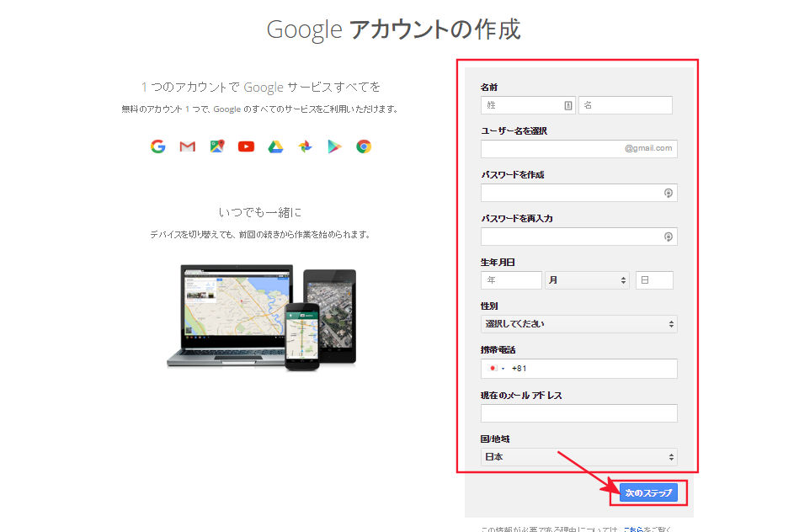Click the 携帯電話 phone number field
The width and height of the screenshot is (799, 532).
click(579, 369)
